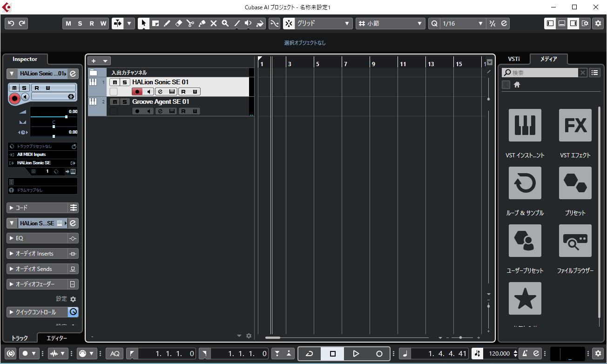Toggle Snap to Zero Crossing button
This screenshot has height=364, width=607.
pos(275,23)
